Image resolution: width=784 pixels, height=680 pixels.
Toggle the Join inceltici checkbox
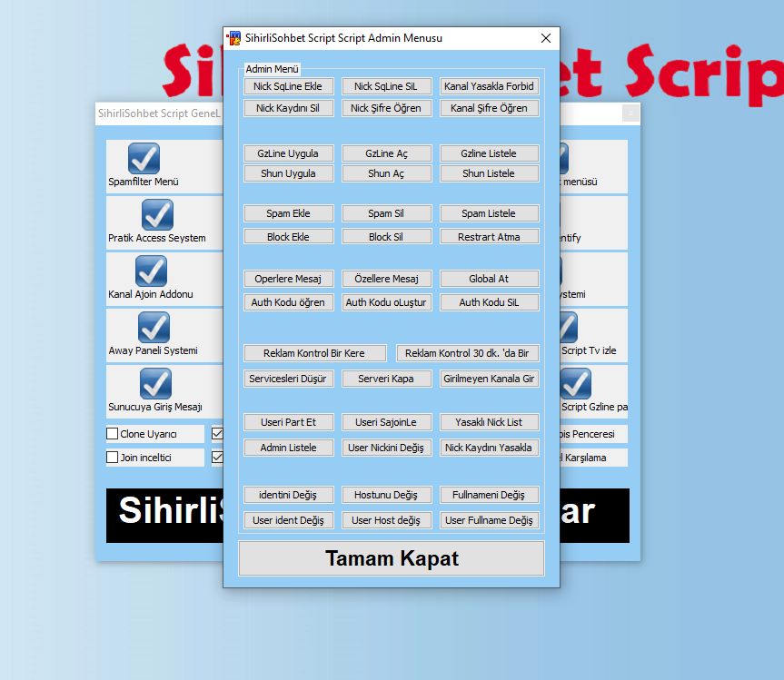click(113, 458)
